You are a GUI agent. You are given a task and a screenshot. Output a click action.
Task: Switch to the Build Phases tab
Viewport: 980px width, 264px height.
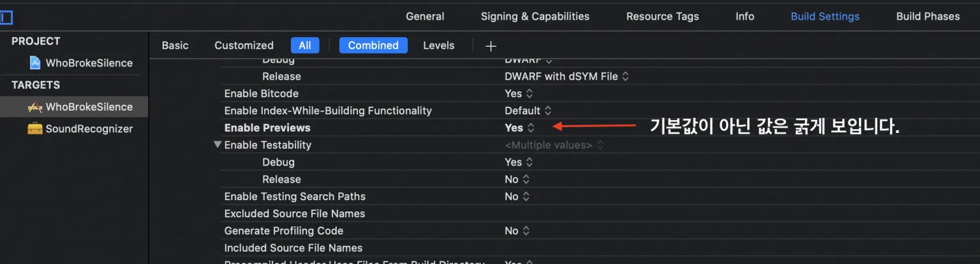coord(928,17)
